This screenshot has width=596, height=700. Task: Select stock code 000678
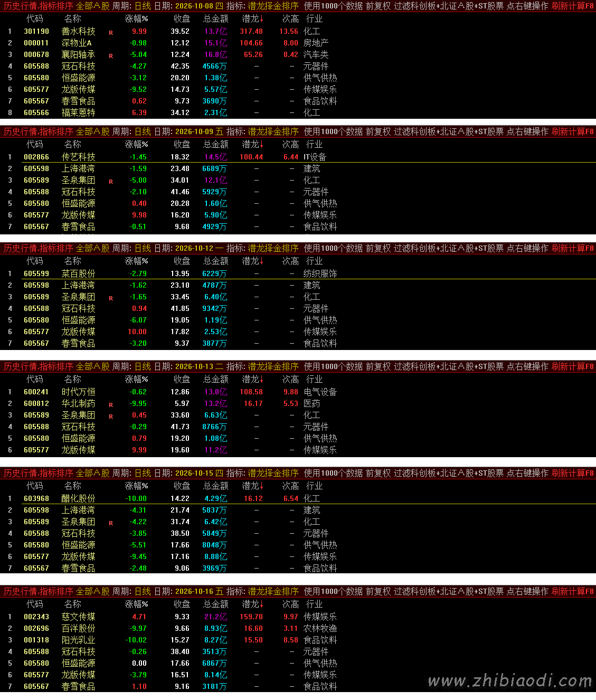coord(36,54)
